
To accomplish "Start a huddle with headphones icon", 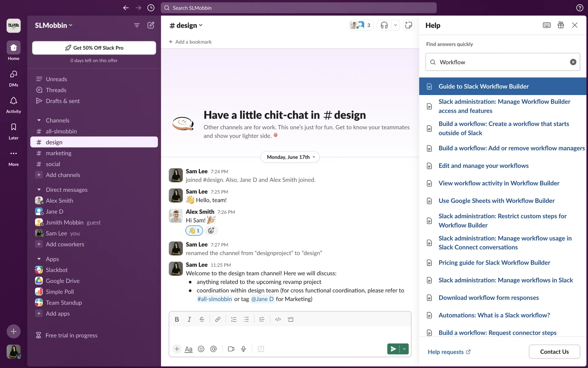I will click(384, 25).
